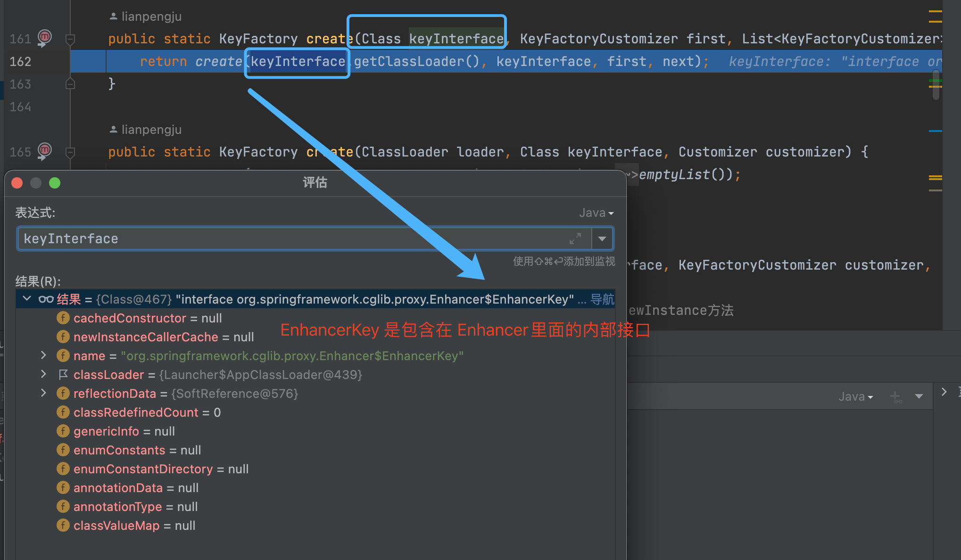This screenshot has height=560, width=961.
Task: Click the watch glasses icon on result row
Action: tap(46, 299)
